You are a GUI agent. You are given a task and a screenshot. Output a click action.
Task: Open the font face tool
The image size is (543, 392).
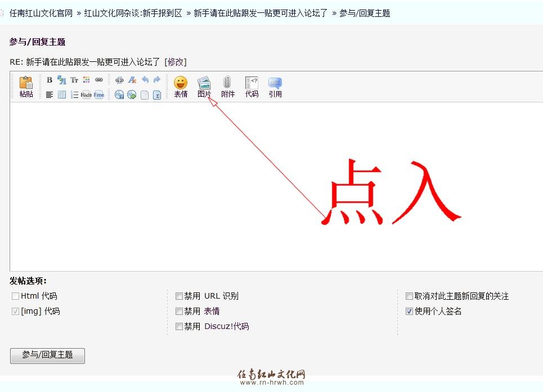click(62, 80)
